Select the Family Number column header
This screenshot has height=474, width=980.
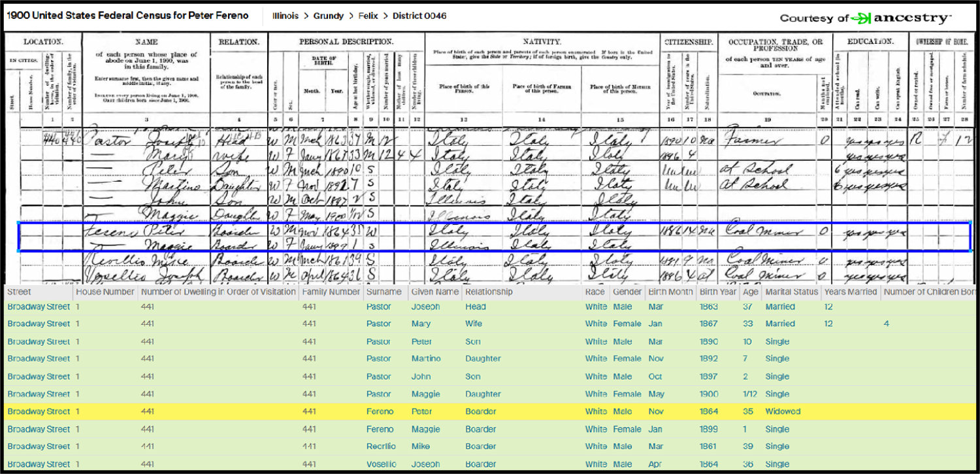coord(331,292)
